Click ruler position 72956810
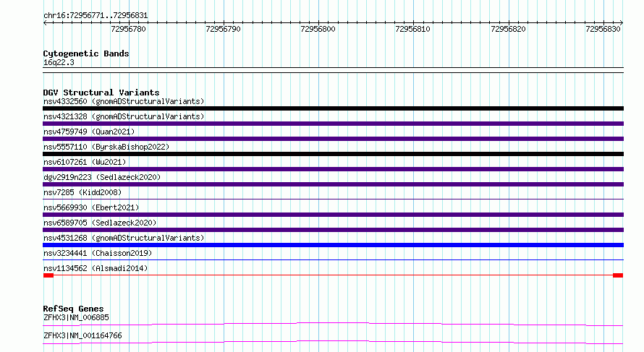The width and height of the screenshot is (644, 352). pos(412,29)
